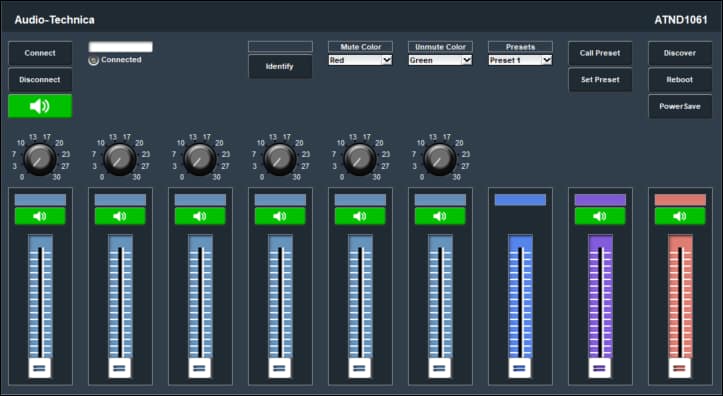723x396 pixels.
Task: Click the sixth channel gain knob
Action: [x=440, y=160]
